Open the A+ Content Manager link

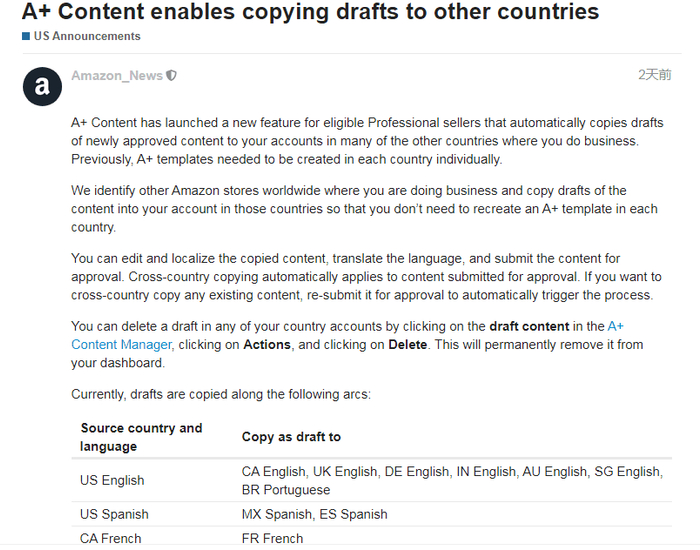tap(122, 344)
